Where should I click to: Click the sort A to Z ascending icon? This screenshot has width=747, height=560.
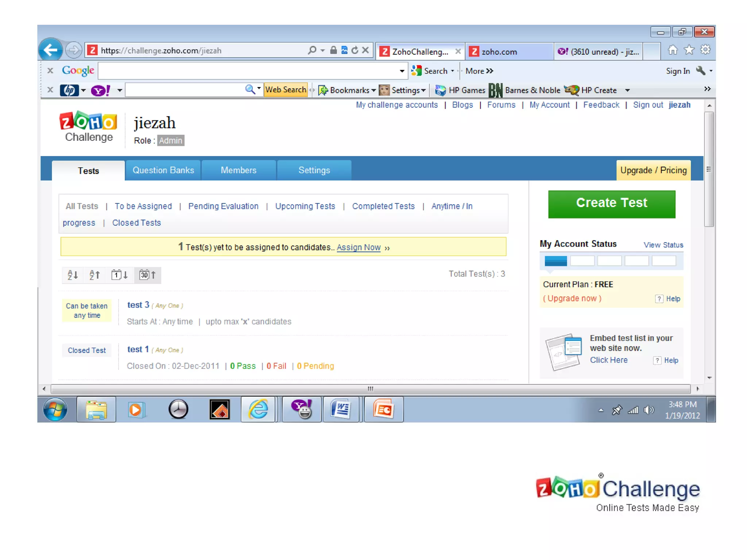[x=73, y=275]
